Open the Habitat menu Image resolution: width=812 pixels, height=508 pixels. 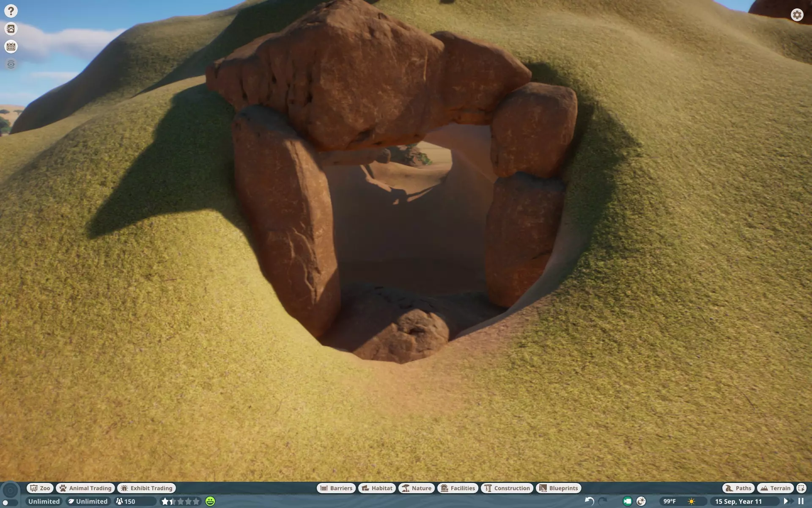click(377, 488)
